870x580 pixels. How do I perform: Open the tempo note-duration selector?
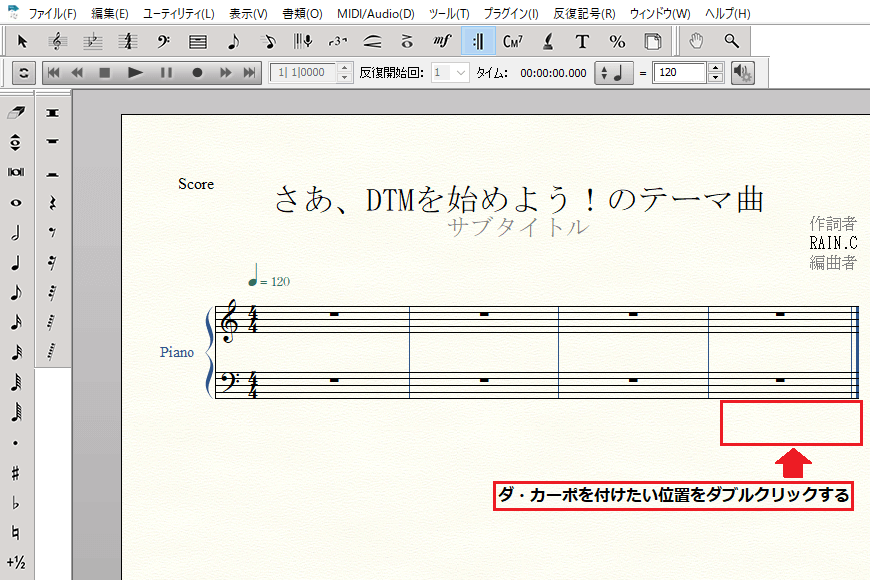(614, 73)
